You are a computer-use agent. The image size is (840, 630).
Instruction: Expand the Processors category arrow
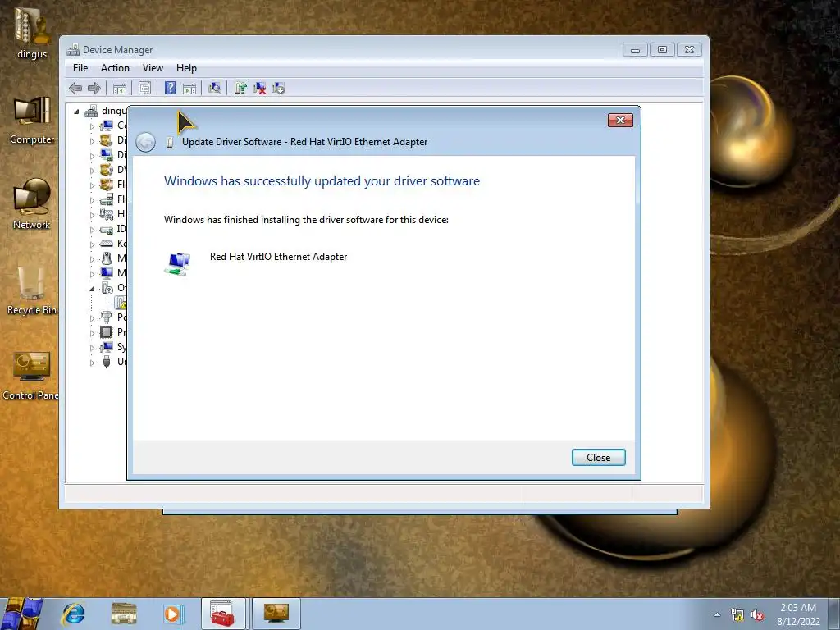92,333
